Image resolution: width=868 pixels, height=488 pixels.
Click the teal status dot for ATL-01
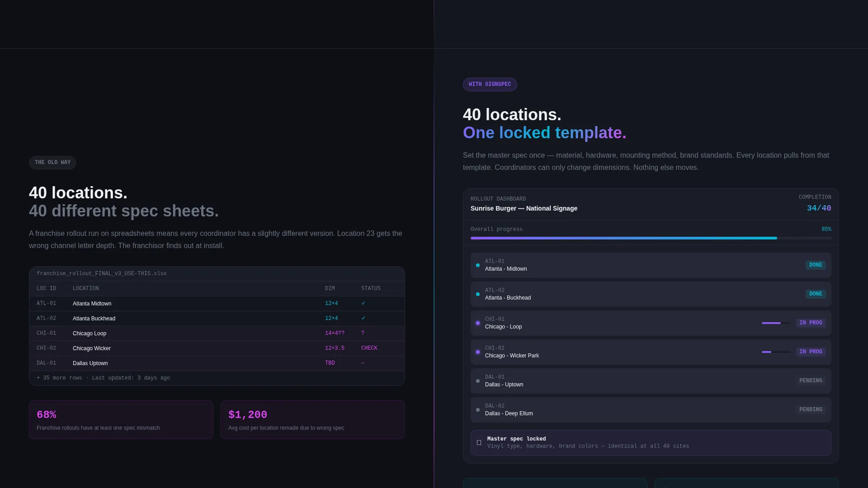pos(478,265)
